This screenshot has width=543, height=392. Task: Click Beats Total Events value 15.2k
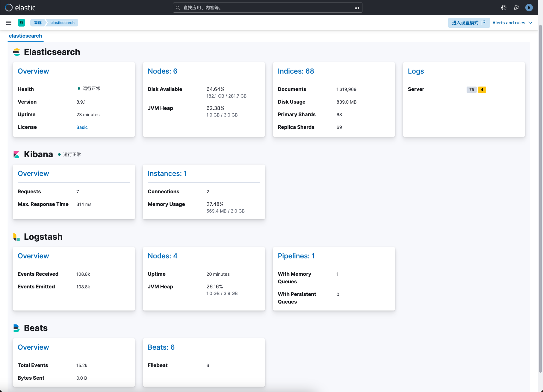[82, 365]
